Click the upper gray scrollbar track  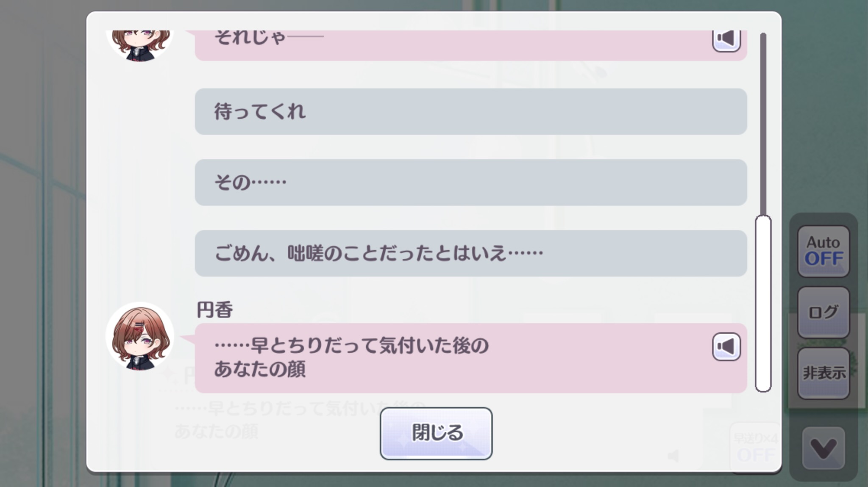[x=763, y=123]
